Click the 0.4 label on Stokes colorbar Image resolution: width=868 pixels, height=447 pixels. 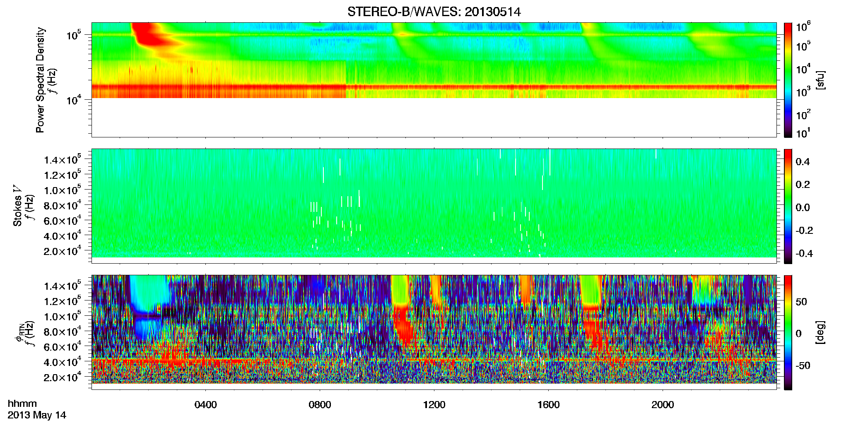[803, 162]
